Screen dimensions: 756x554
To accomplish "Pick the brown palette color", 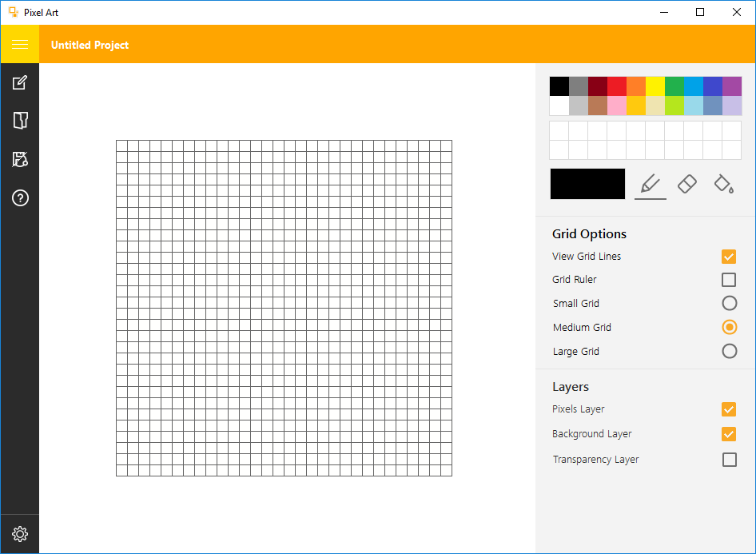I will [x=598, y=106].
